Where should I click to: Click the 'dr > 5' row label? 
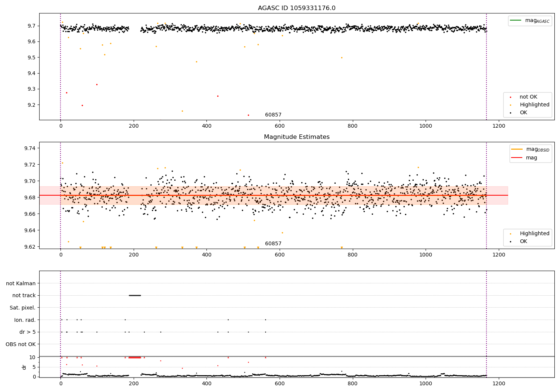click(x=28, y=332)
